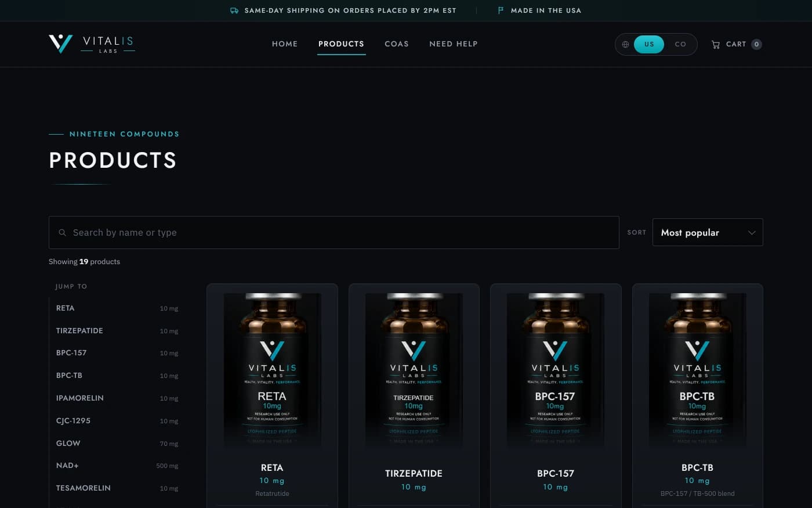Click the BPC-157 / TB-500 blend subtitle
This screenshot has height=508, width=812.
click(698, 493)
